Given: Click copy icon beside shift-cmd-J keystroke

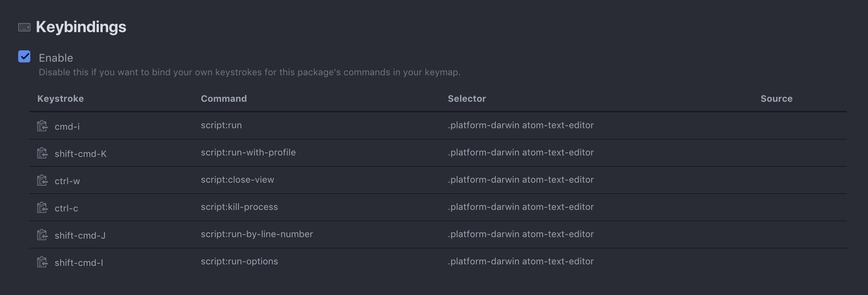Looking at the screenshot, I should point(42,235).
